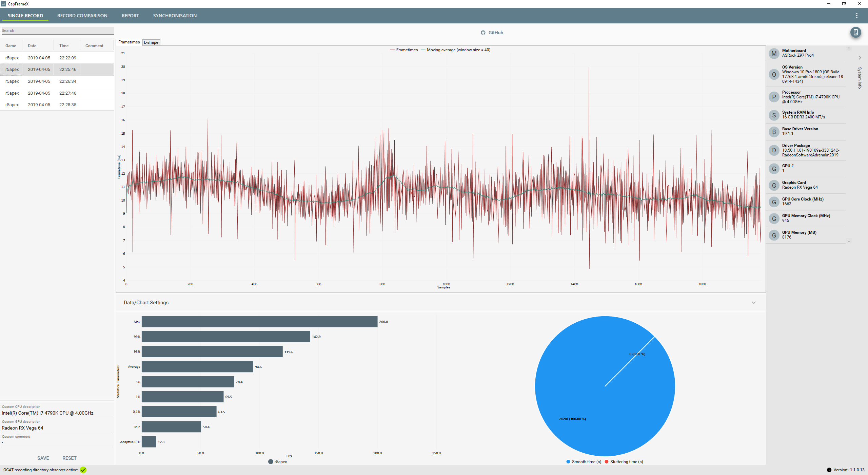This screenshot has width=868, height=475.
Task: Click the GitHub octocat icon
Action: click(x=483, y=33)
